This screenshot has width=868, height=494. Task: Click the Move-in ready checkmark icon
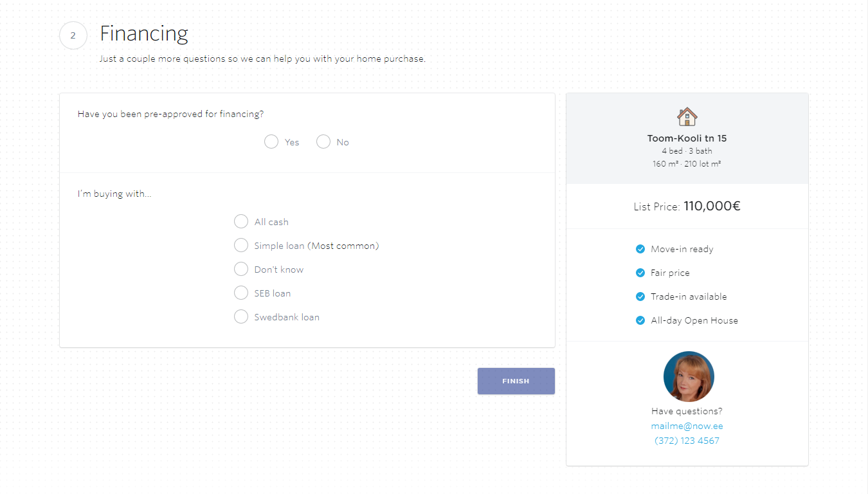tap(640, 249)
